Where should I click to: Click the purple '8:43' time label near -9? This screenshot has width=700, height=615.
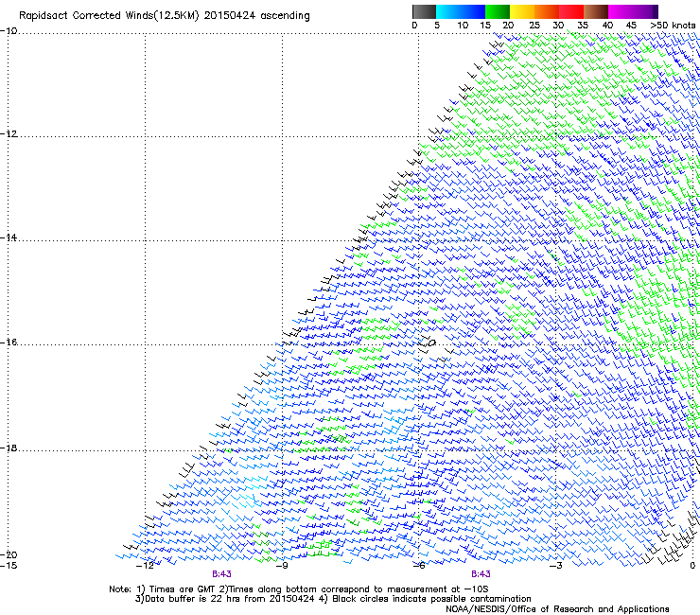[x=222, y=574]
